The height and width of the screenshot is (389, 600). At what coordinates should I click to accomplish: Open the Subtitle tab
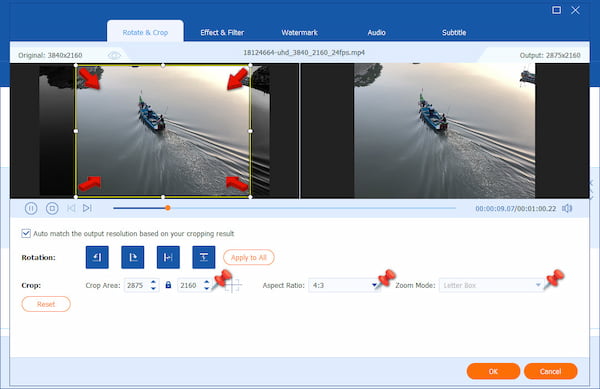454,33
